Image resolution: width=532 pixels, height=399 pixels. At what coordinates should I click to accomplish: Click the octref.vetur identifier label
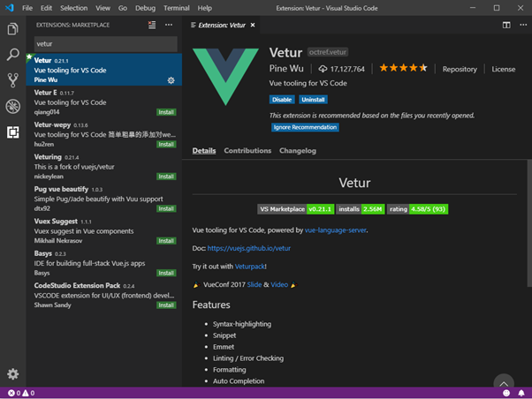pyautogui.click(x=328, y=52)
